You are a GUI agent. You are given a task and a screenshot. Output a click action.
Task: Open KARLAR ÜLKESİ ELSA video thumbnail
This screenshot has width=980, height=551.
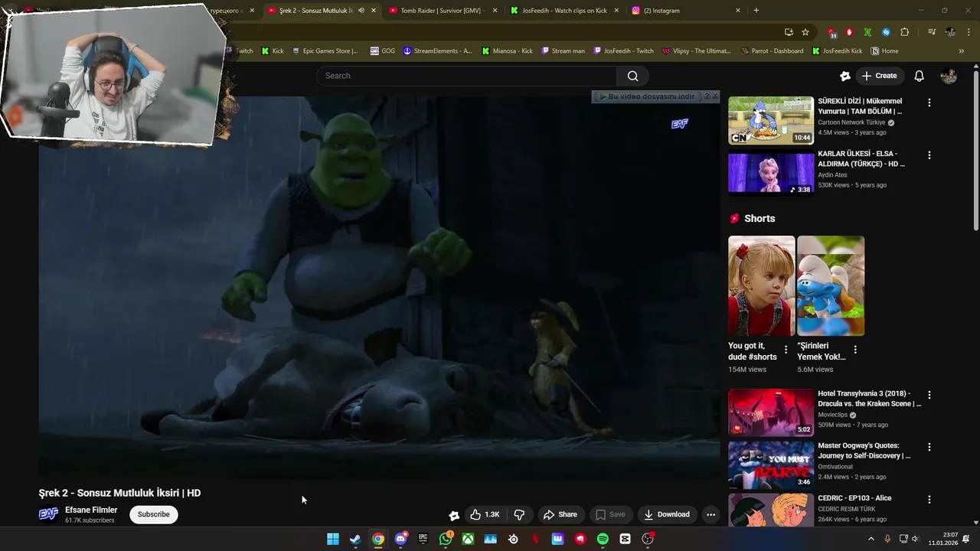click(771, 173)
